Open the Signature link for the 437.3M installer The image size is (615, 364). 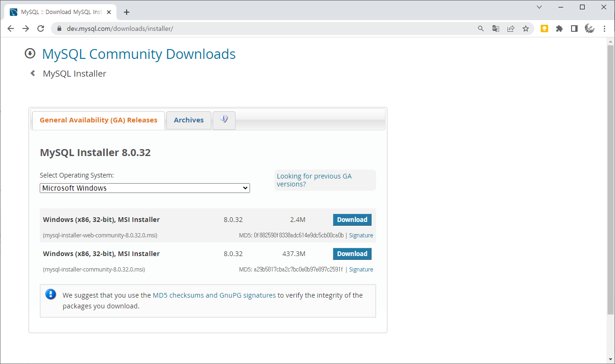point(361,270)
